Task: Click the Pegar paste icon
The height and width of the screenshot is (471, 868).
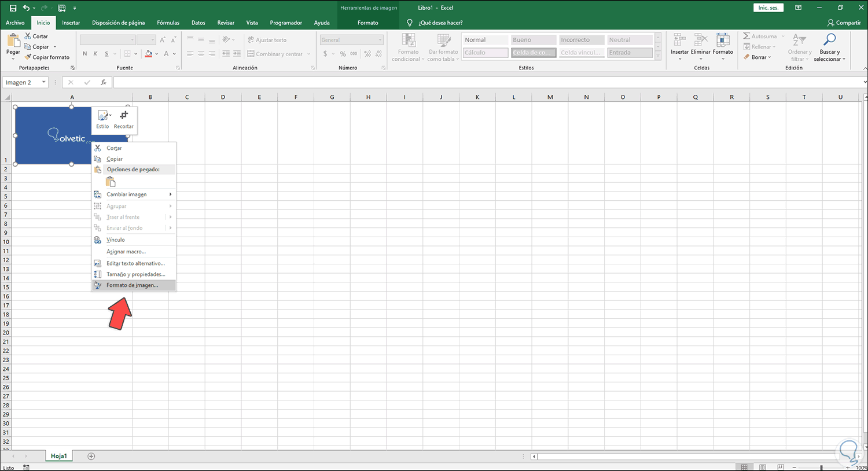Action: [13, 41]
